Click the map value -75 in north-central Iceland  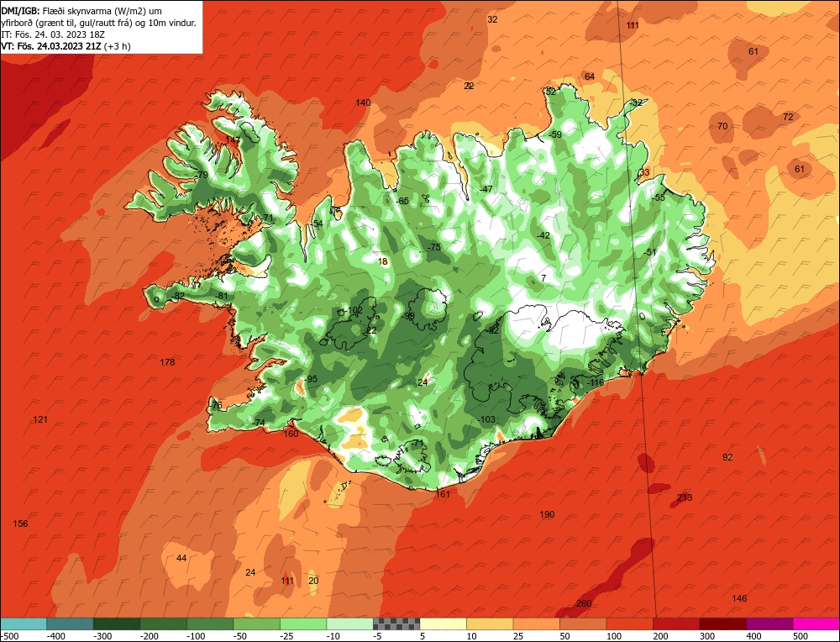point(434,247)
